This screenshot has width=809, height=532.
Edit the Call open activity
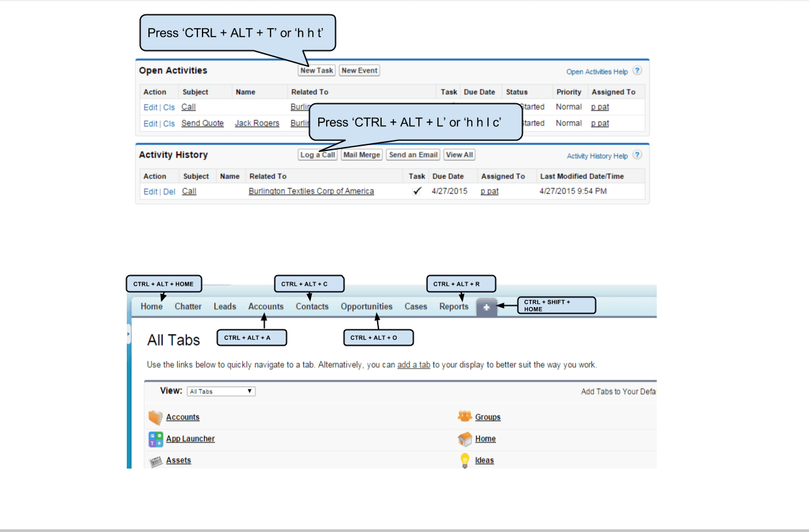tap(150, 107)
